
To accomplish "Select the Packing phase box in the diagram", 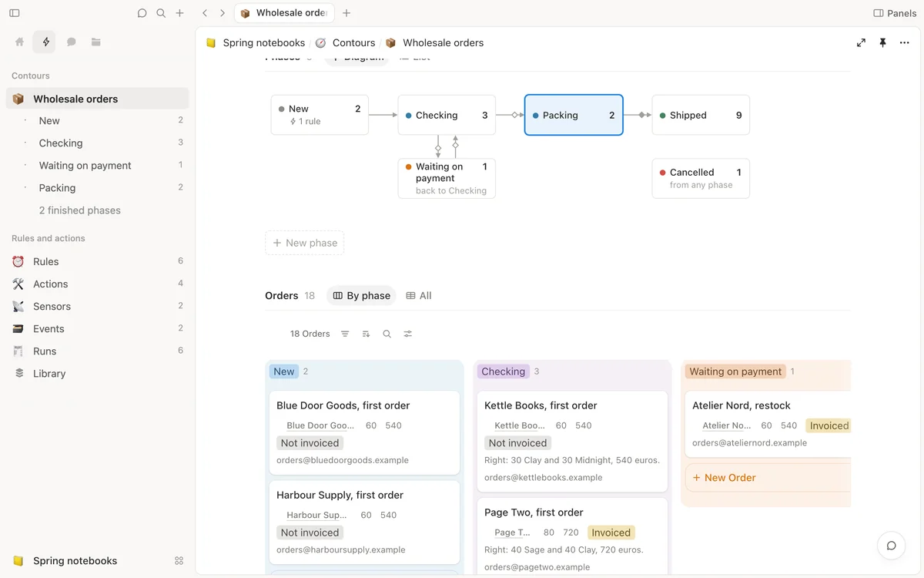I will click(x=574, y=115).
